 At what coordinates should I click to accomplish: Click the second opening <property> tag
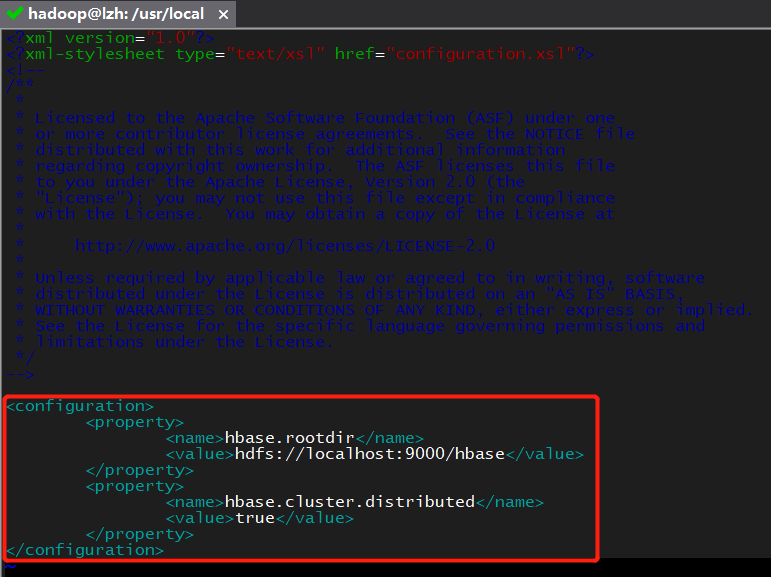pyautogui.click(x=135, y=486)
